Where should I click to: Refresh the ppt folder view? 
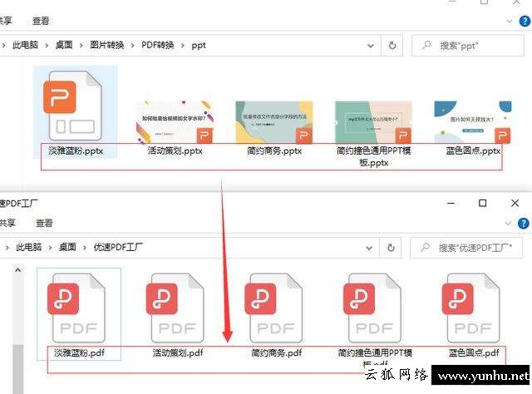pyautogui.click(x=392, y=45)
